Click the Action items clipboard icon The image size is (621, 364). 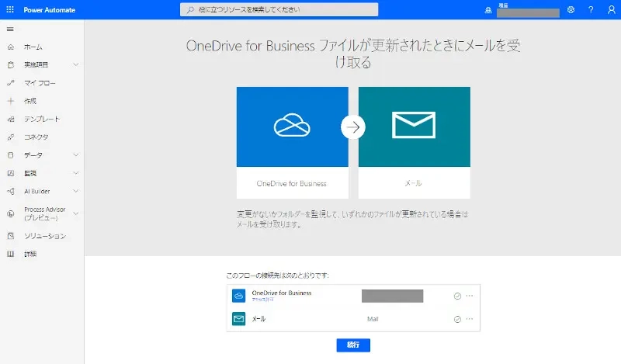click(11, 64)
